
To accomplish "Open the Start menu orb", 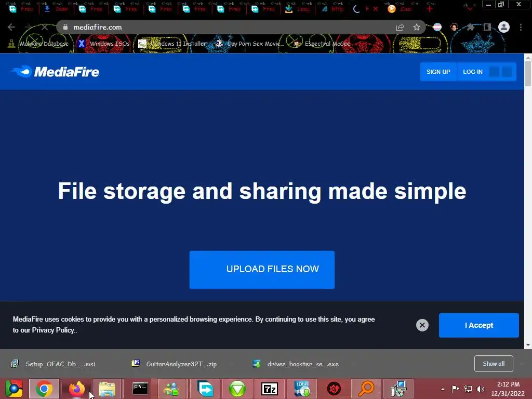I will click(x=14, y=389).
